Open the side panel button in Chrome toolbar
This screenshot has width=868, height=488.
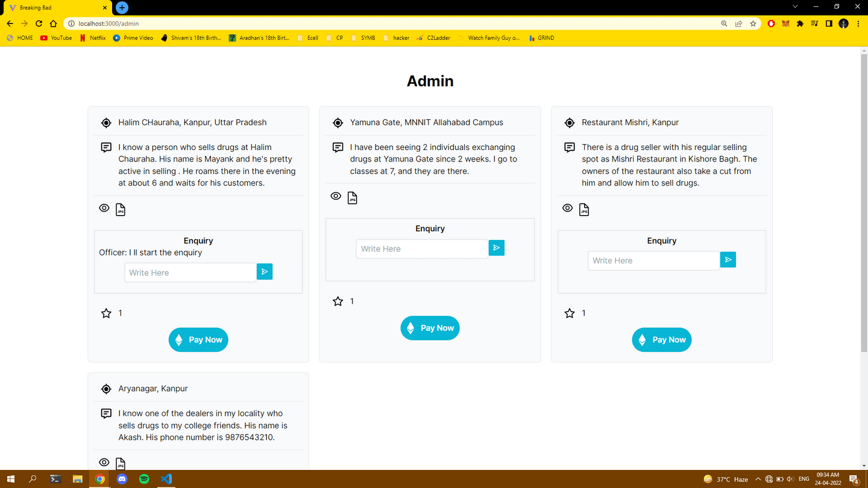pyautogui.click(x=829, y=23)
